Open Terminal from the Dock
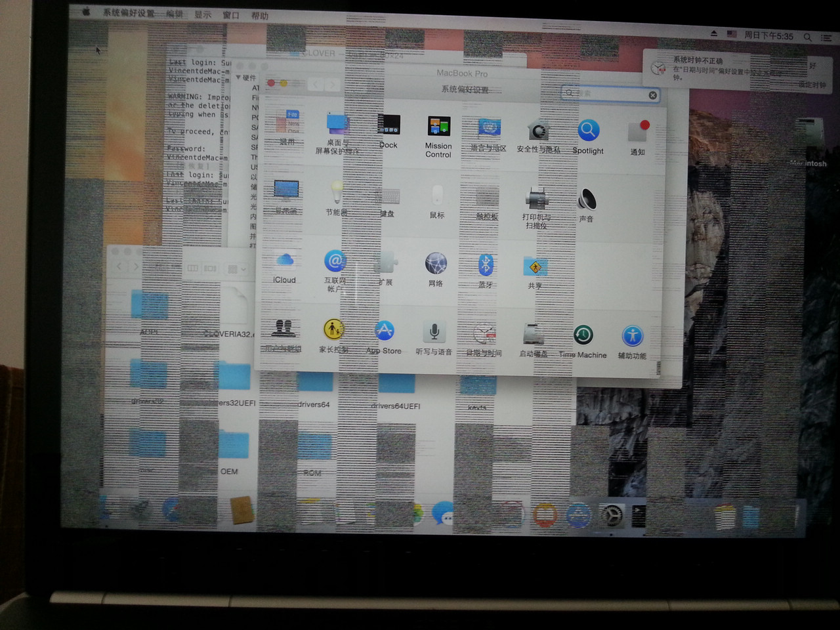 pyautogui.click(x=640, y=516)
